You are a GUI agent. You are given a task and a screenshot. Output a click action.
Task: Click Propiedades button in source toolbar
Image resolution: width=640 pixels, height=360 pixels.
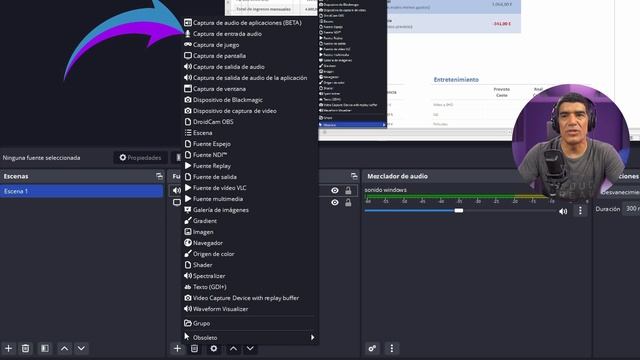click(x=140, y=158)
